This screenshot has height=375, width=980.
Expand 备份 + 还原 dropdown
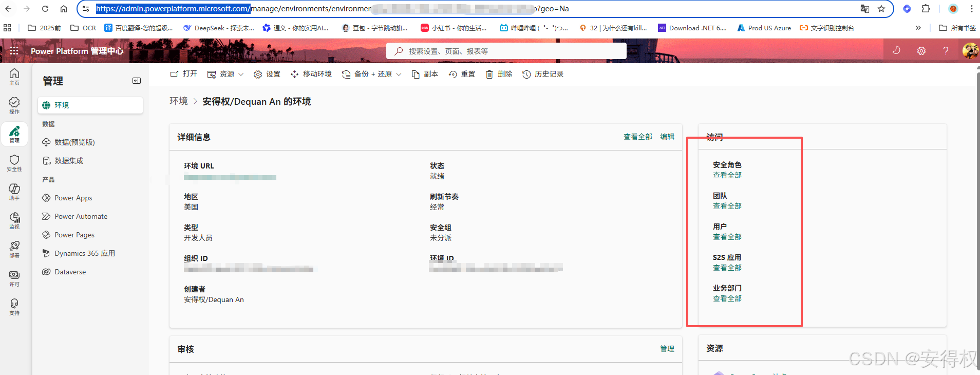tap(372, 74)
